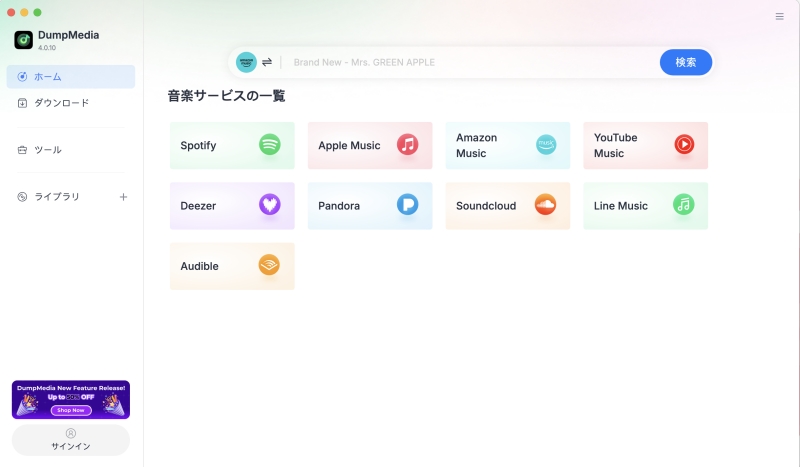Viewport: 800px width, 467px height.
Task: Click the Soundcloud orange cloud icon
Action: coord(545,205)
